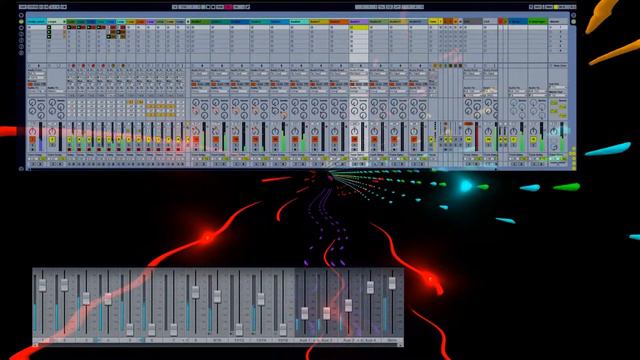Click pan knob of the Master track
This screenshot has height=360, width=640.
pyautogui.click(x=553, y=131)
